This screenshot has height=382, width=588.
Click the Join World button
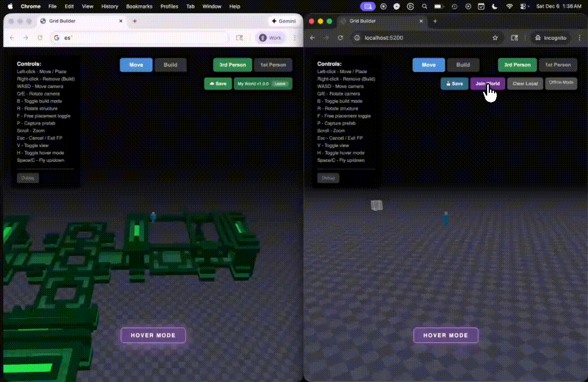click(487, 83)
